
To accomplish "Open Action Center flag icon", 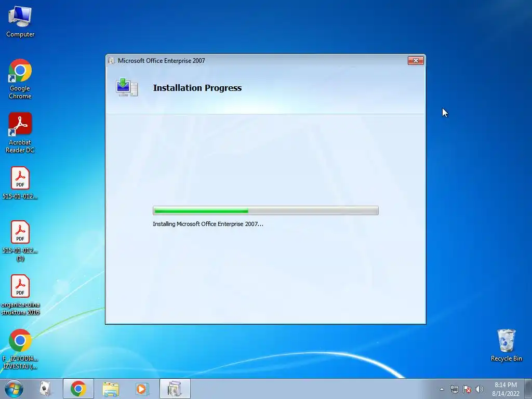I will pyautogui.click(x=467, y=389).
